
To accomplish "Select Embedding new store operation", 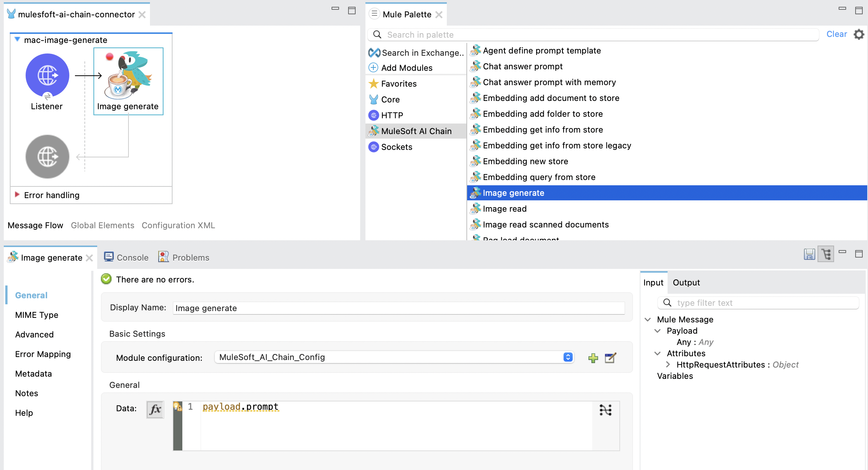I will tap(519, 161).
